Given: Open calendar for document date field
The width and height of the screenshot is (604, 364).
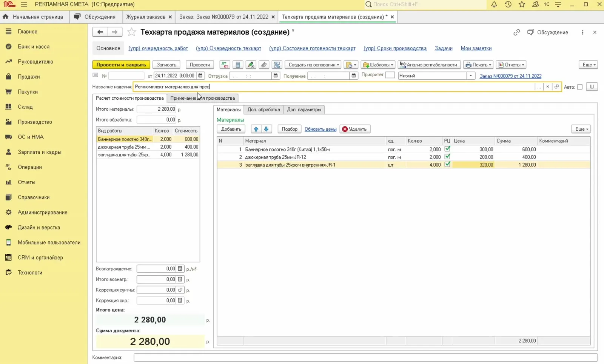Looking at the screenshot, I should 200,76.
